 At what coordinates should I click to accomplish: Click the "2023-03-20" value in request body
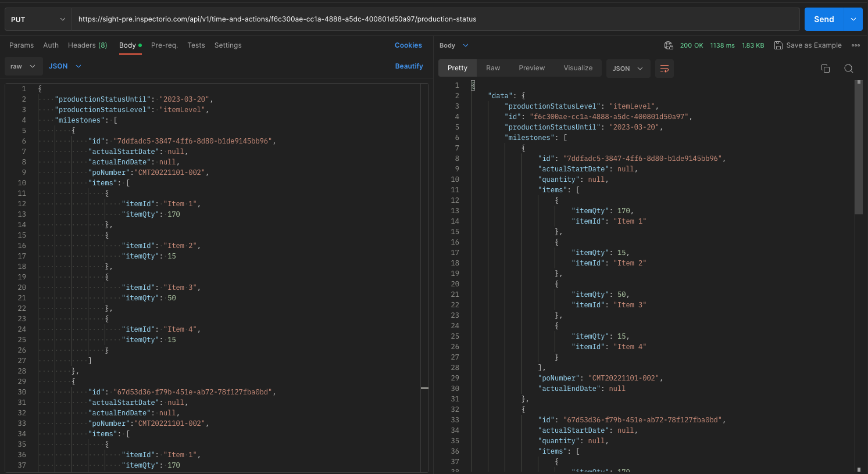tap(184, 99)
